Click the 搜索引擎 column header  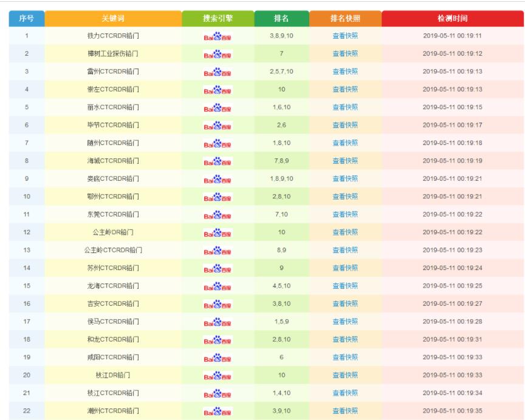pos(218,18)
